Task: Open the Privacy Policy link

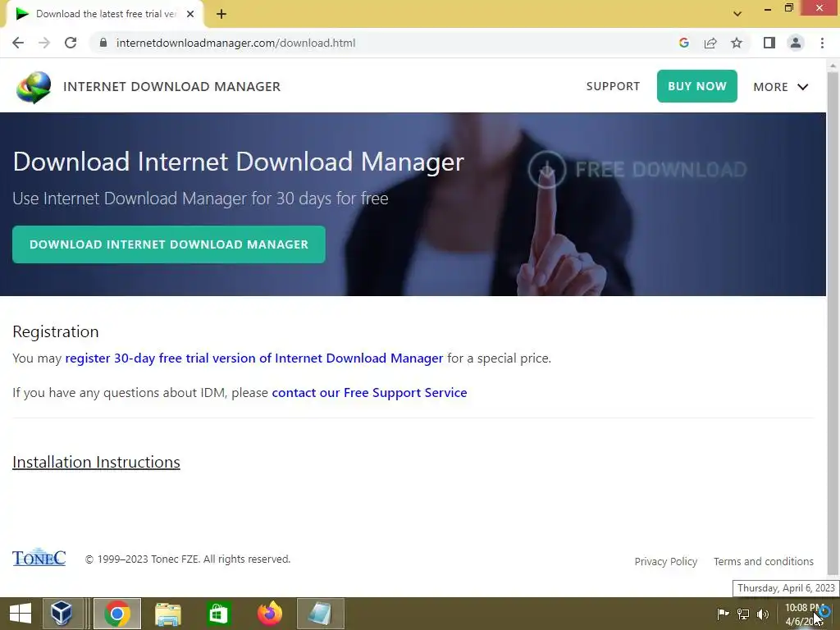Action: tap(666, 561)
